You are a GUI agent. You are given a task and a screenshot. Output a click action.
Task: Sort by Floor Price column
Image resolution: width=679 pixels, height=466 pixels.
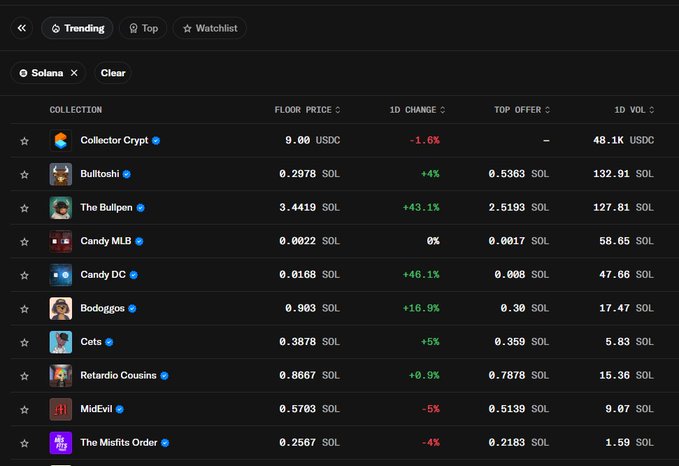coord(307,110)
